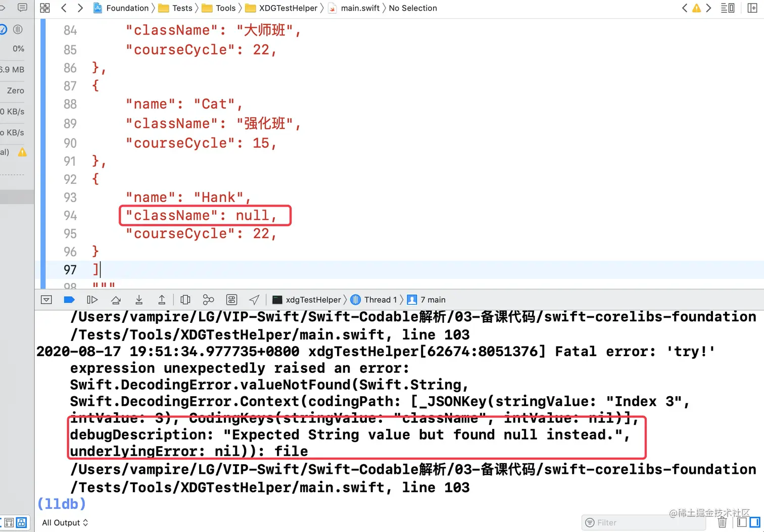Click the yellow warning issue icon
The height and width of the screenshot is (532, 764).
point(696,8)
